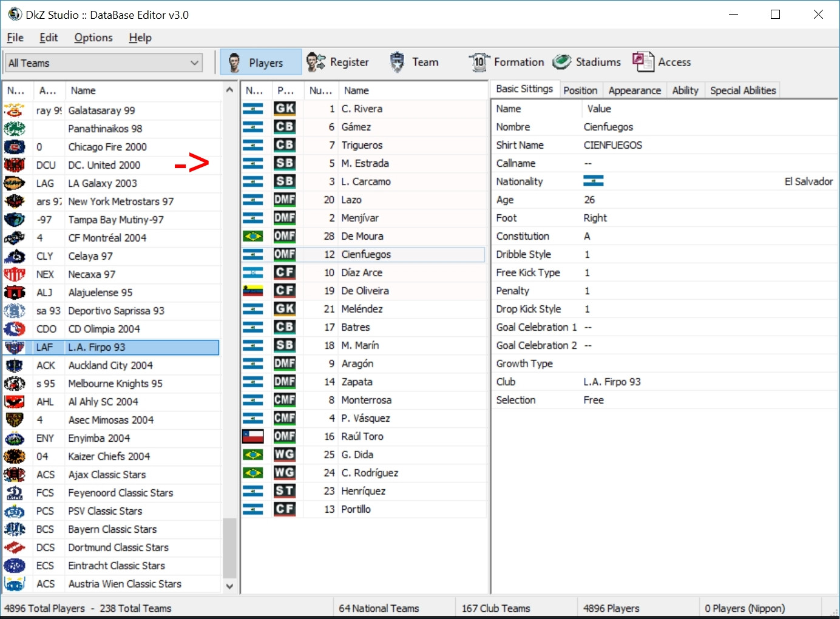Open the Help menu

click(x=140, y=38)
